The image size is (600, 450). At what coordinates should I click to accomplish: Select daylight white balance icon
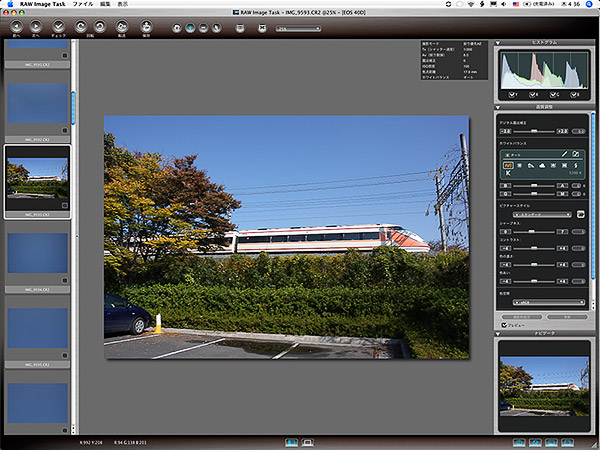(x=520, y=165)
